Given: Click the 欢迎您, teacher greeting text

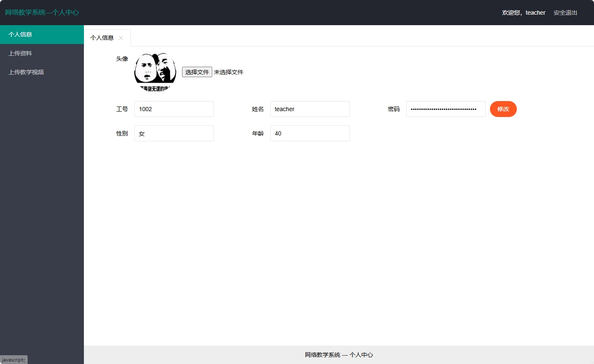Looking at the screenshot, I should pyautogui.click(x=524, y=13).
